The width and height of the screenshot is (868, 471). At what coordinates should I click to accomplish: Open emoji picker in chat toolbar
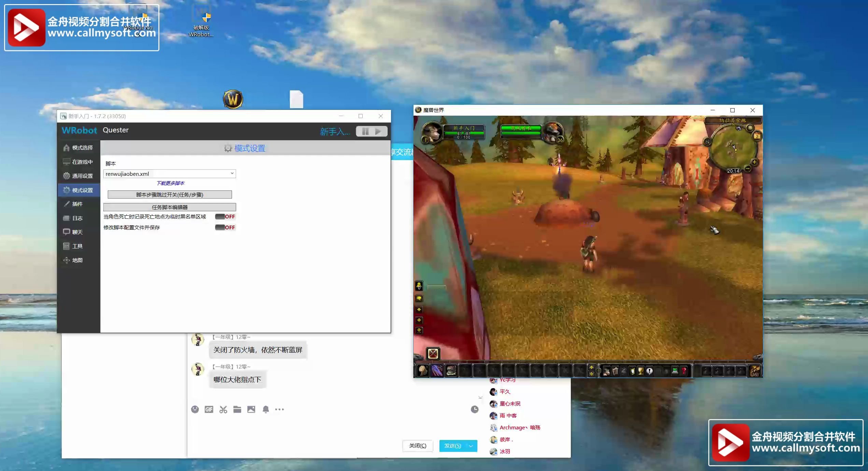pos(195,409)
